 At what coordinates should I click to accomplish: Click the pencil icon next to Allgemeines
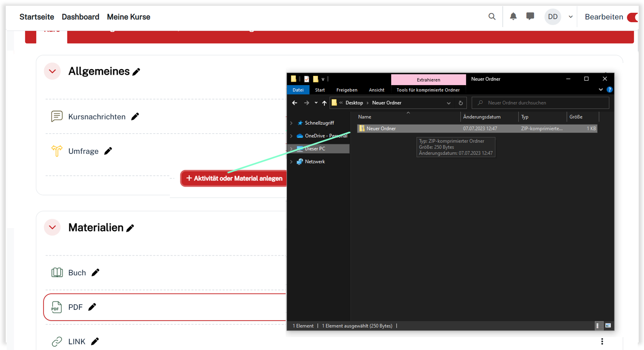pyautogui.click(x=137, y=72)
